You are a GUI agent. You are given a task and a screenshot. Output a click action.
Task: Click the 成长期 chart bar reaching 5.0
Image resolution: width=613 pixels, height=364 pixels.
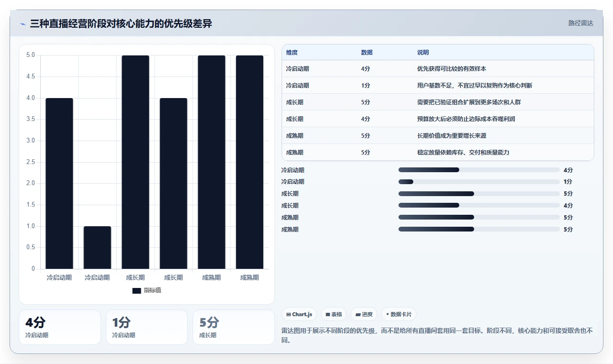click(136, 162)
